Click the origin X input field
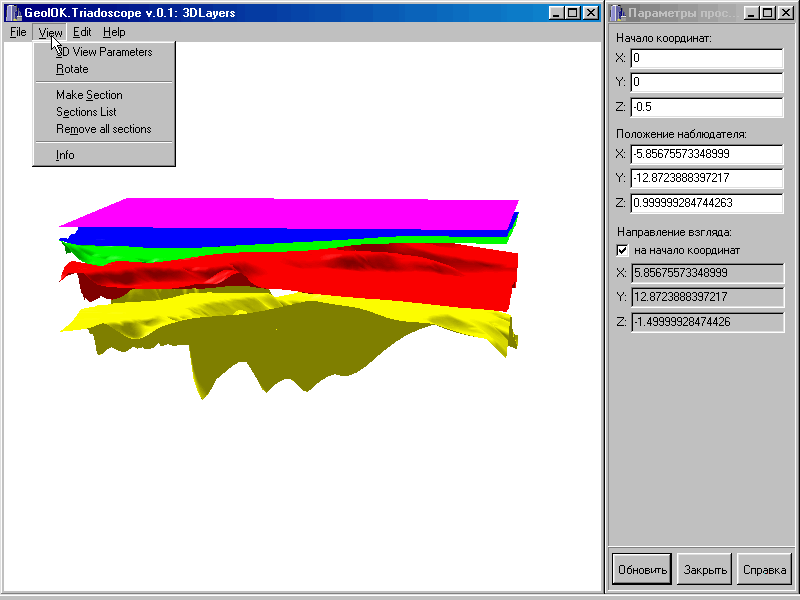800x600 pixels. [x=706, y=58]
